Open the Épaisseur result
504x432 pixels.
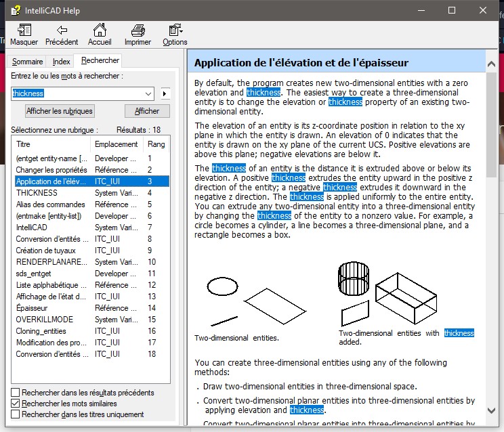[x=92, y=308]
